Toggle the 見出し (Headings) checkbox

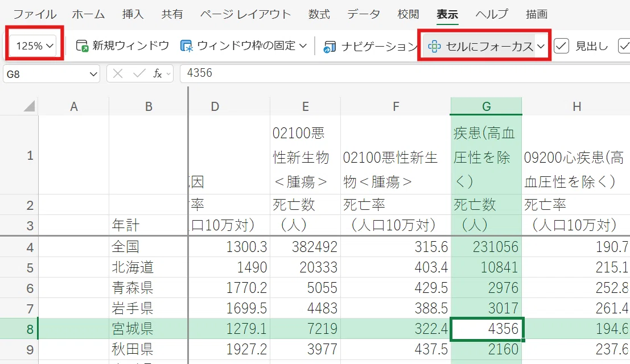tap(561, 45)
